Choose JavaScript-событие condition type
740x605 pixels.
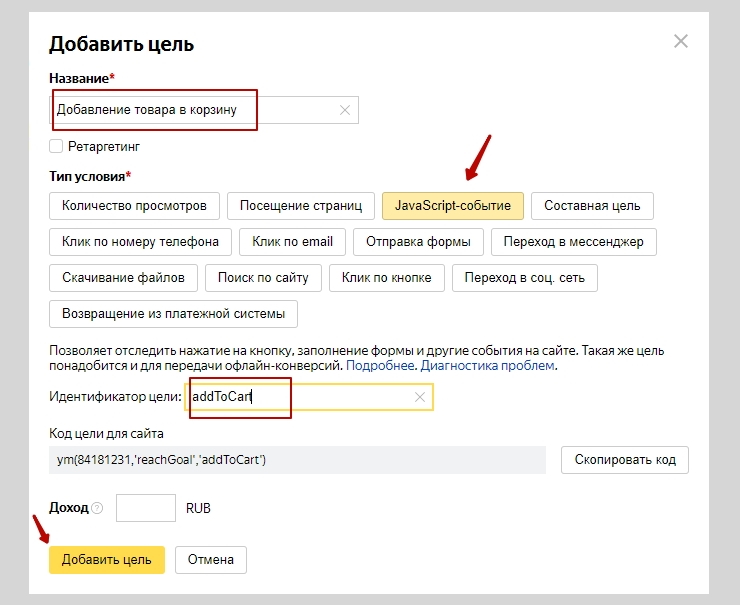point(452,206)
